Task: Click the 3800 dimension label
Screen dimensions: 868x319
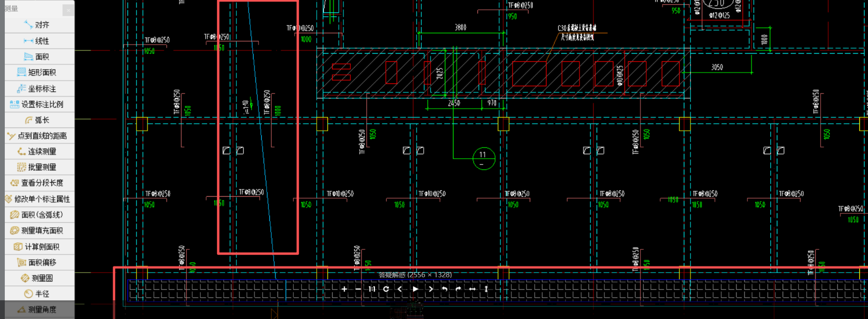Action: coord(461,28)
